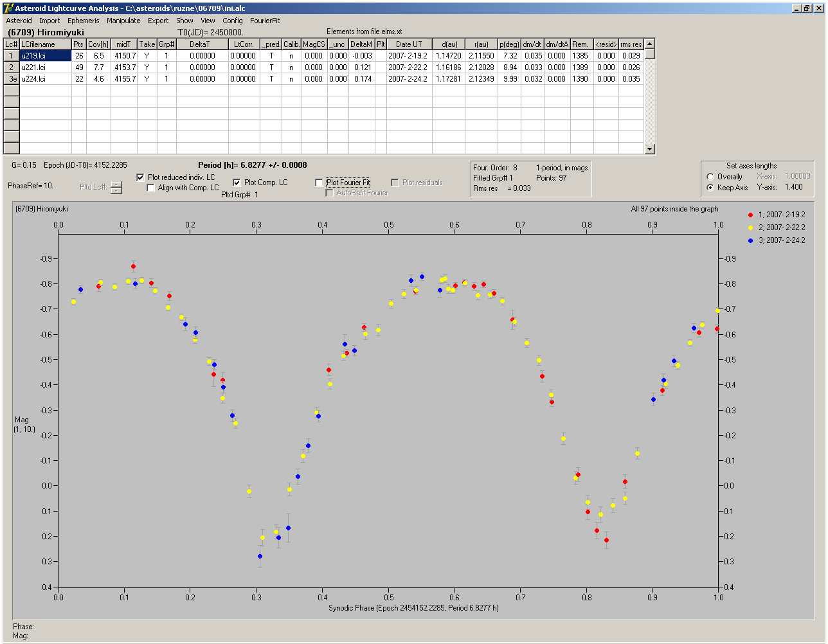Click the Y-axis length value 1.400
This screenshot has width=828, height=644.
click(x=794, y=187)
